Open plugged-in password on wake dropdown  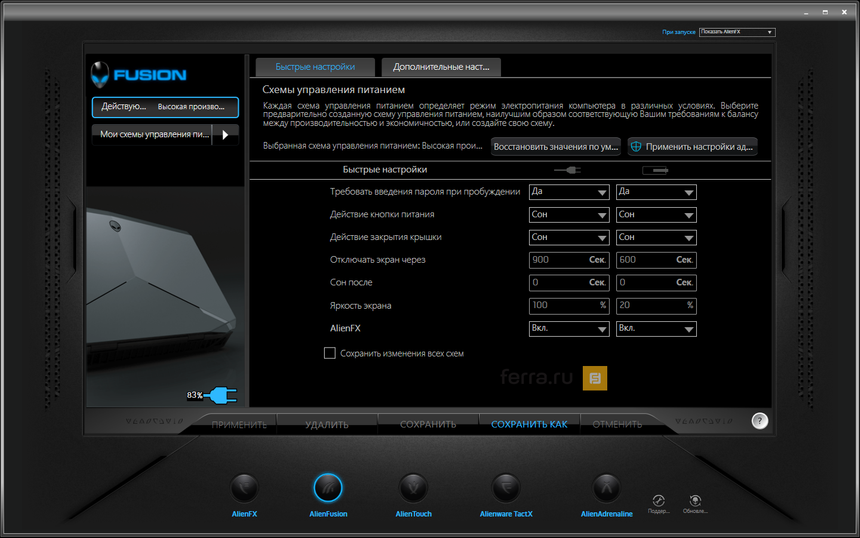click(x=569, y=192)
